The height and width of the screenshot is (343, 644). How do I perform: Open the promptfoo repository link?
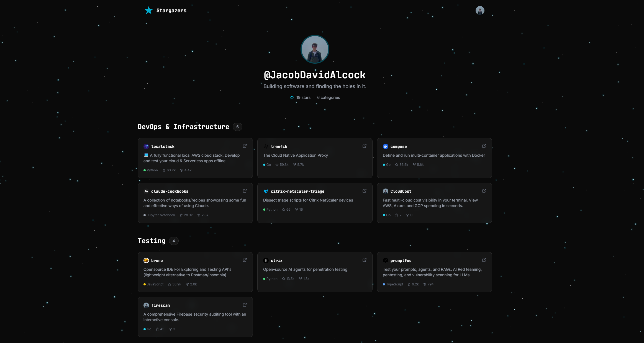tap(484, 260)
